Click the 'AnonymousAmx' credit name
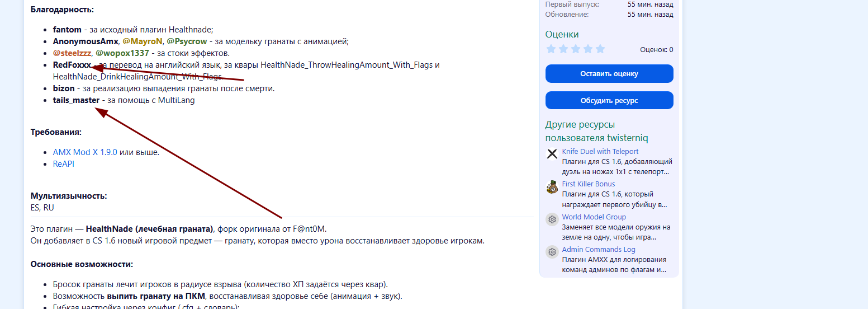 click(x=86, y=41)
